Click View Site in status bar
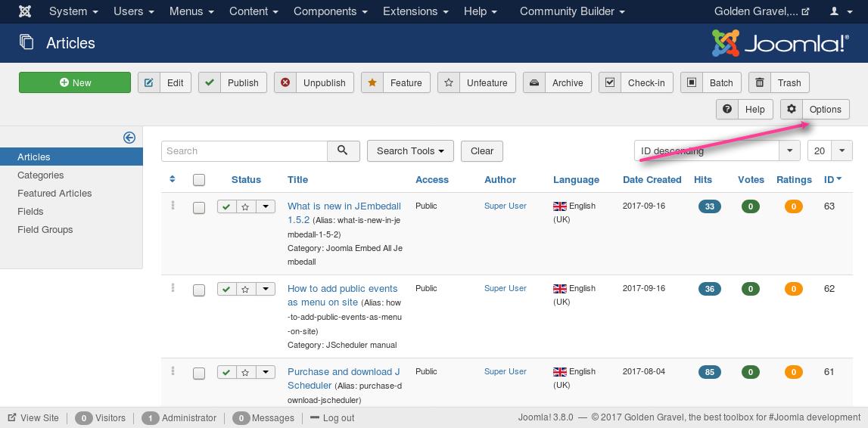Screen dimensions: 868x428 click(x=33, y=417)
